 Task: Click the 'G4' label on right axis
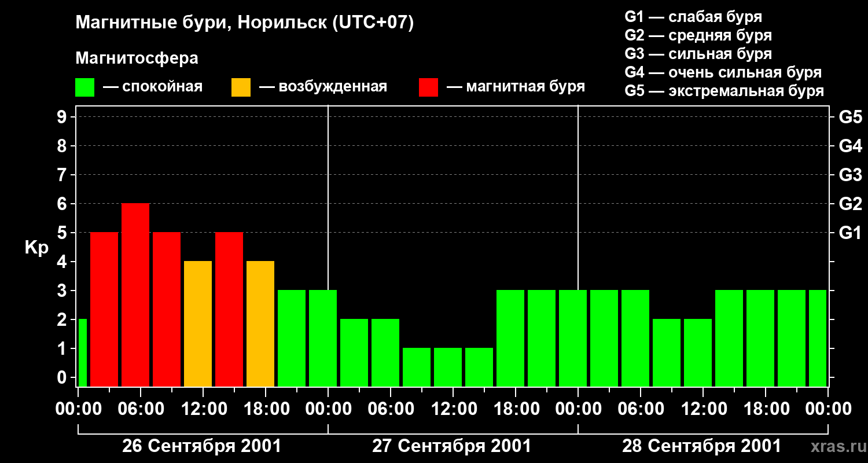[x=851, y=146]
